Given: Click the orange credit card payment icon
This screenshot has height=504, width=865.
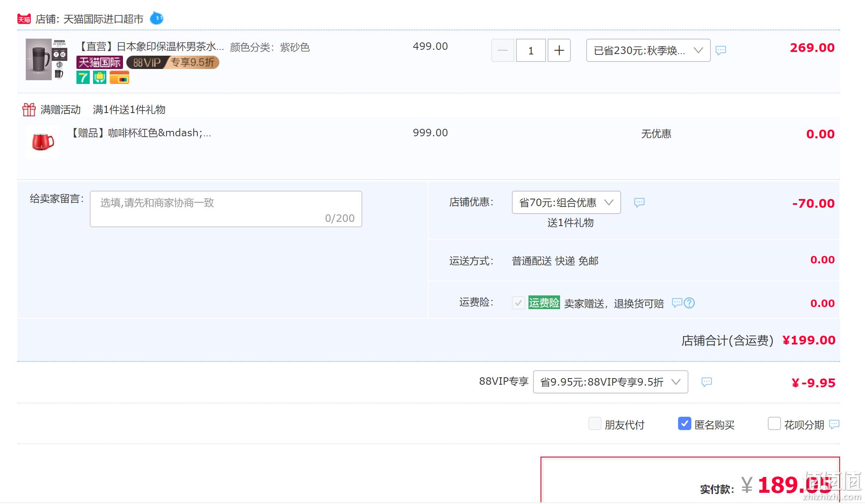Looking at the screenshot, I should tap(120, 77).
